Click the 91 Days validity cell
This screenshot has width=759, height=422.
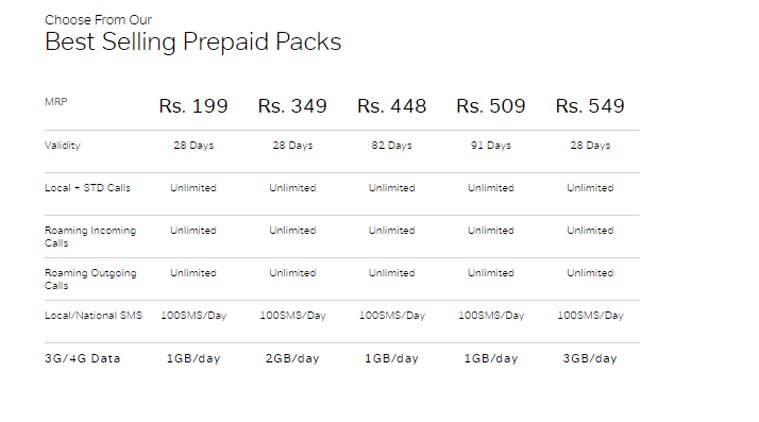click(x=490, y=145)
